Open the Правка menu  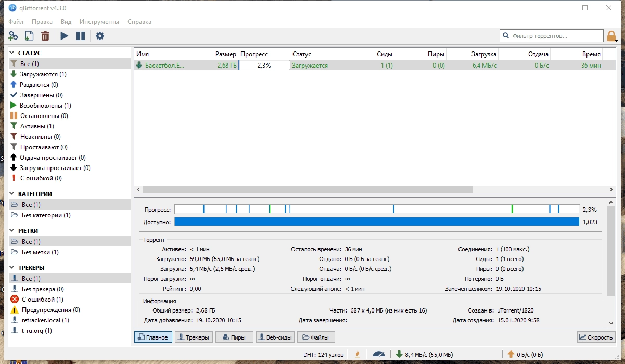(x=42, y=22)
